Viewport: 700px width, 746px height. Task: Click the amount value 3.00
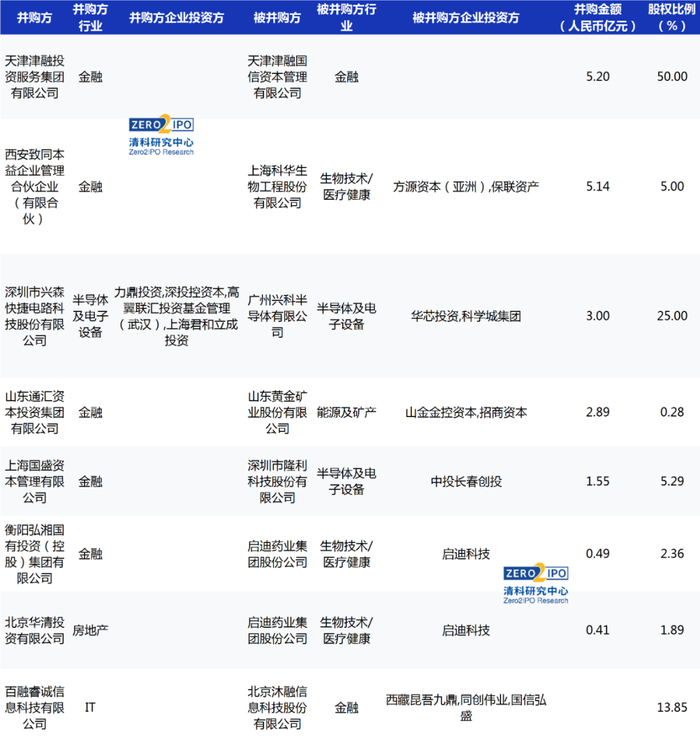[598, 316]
